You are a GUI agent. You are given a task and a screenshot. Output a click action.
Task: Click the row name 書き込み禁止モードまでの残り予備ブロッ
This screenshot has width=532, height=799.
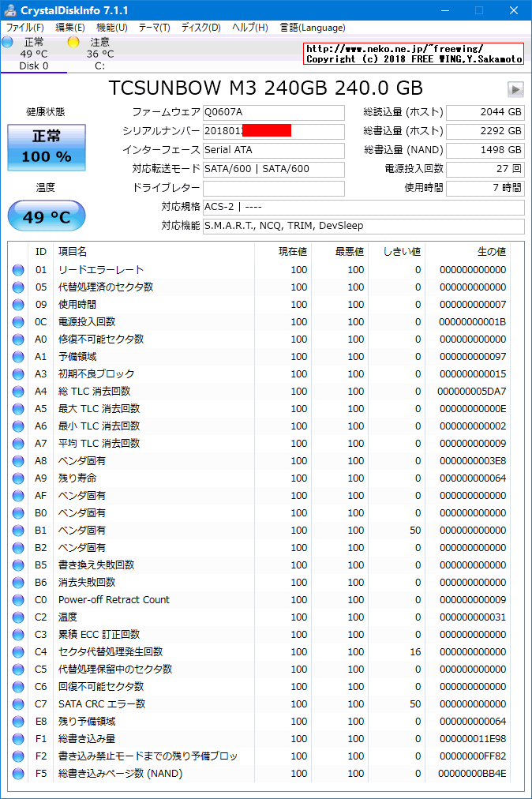tap(148, 756)
